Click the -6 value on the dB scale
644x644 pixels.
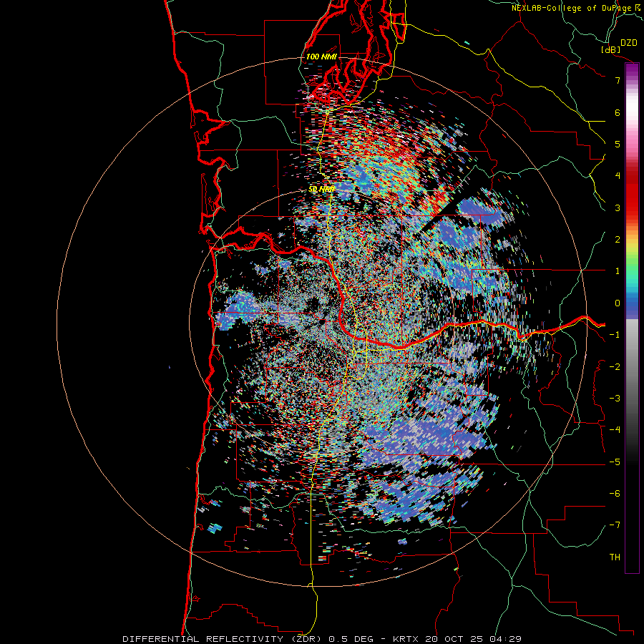pos(615,494)
